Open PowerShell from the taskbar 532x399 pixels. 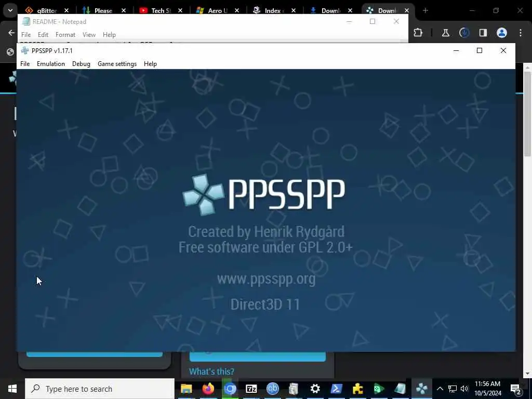click(x=336, y=389)
